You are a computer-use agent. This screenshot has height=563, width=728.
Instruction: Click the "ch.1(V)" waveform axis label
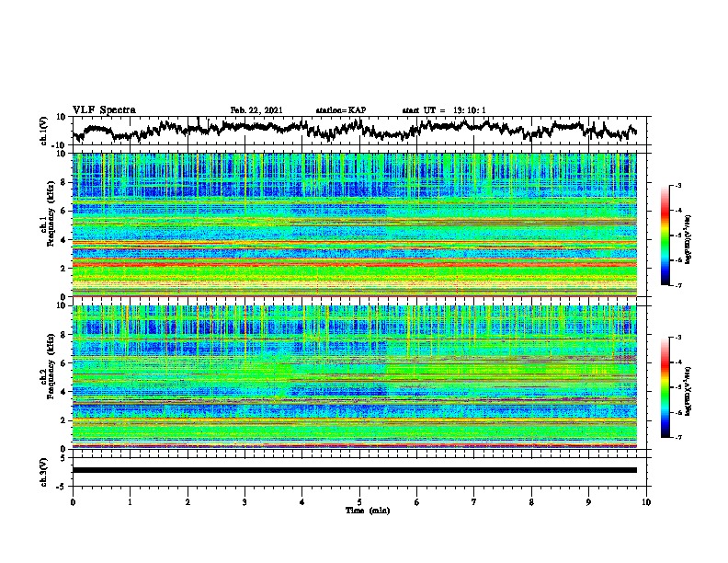(x=45, y=132)
